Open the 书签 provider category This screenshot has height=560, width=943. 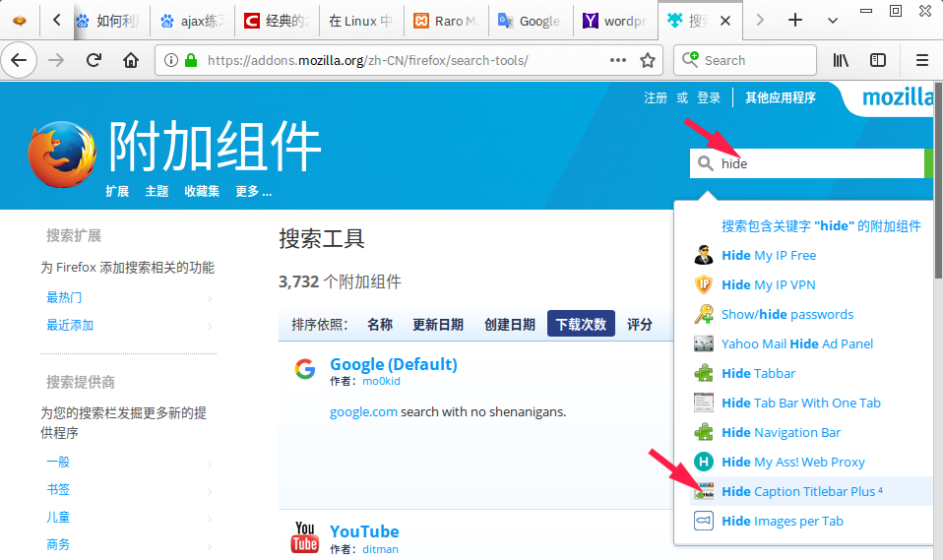58,489
